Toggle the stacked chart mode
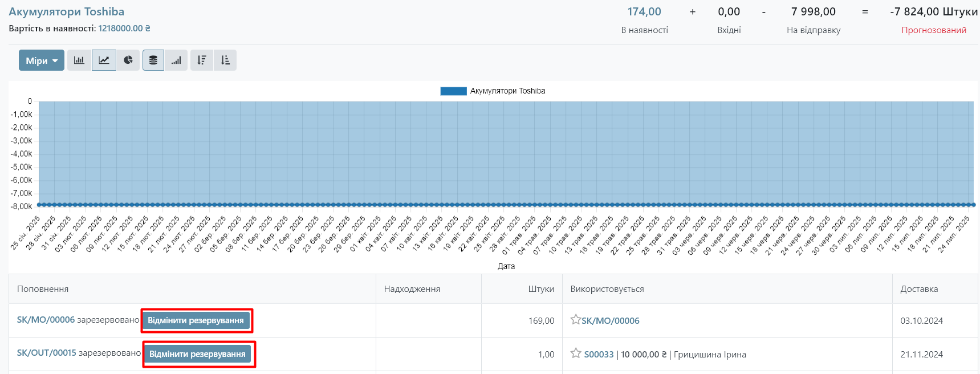This screenshot has height=374, width=980. (x=153, y=60)
